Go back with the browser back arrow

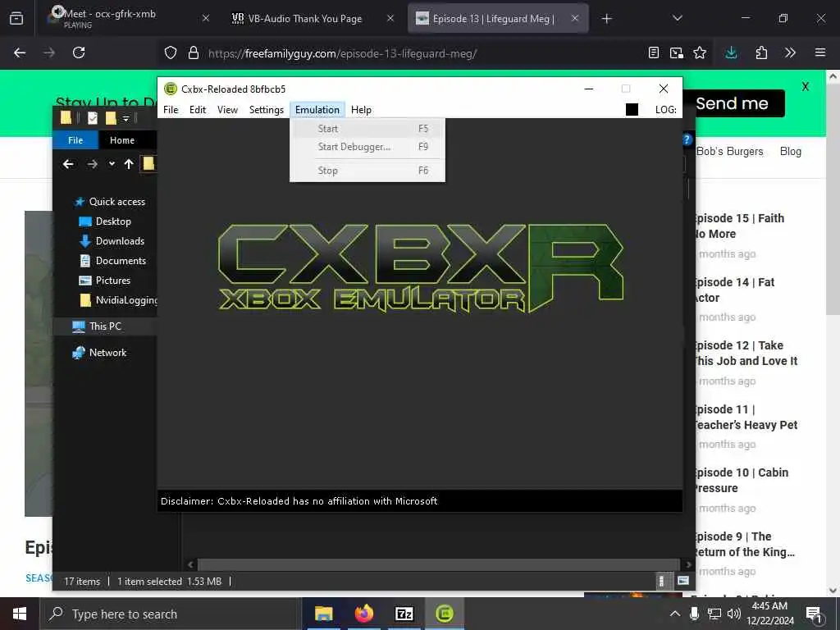coord(20,52)
